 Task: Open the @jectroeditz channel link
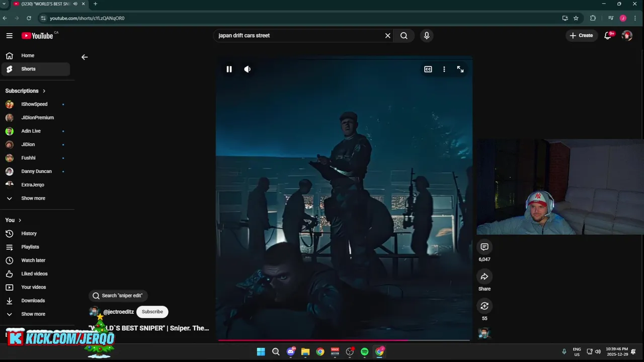(118, 312)
